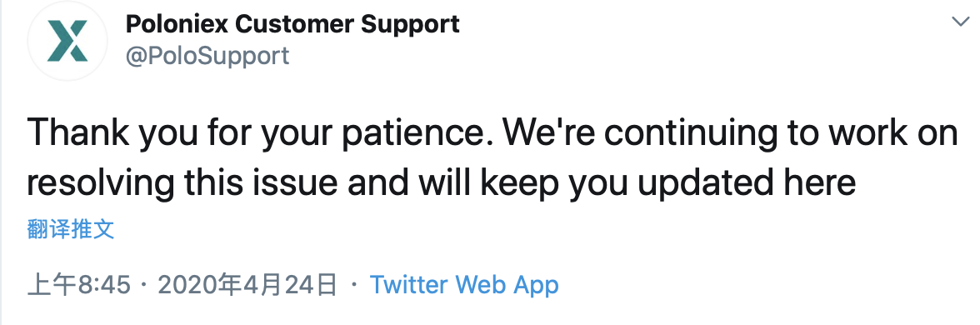
Task: Open the Twitter Web App source link
Action: 464,285
